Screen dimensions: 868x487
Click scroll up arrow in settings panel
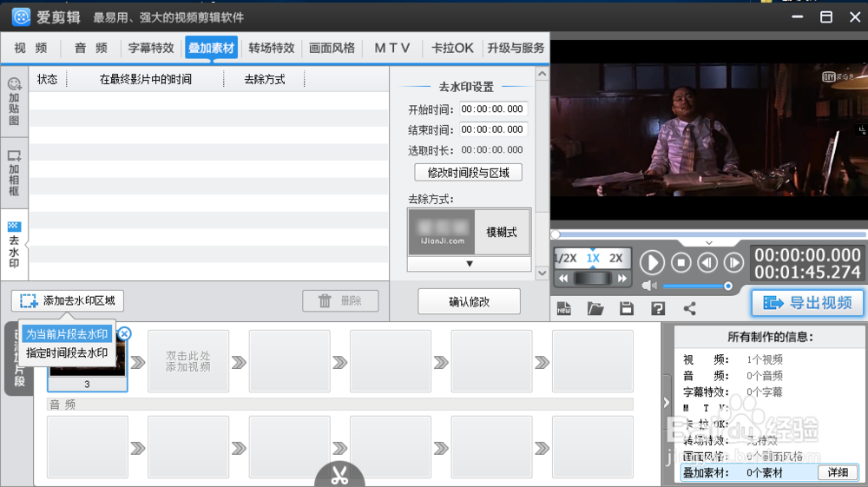pos(542,74)
